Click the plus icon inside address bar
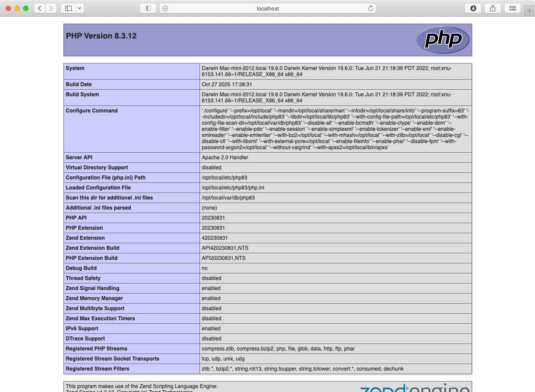535x392 pixels. coord(165,8)
